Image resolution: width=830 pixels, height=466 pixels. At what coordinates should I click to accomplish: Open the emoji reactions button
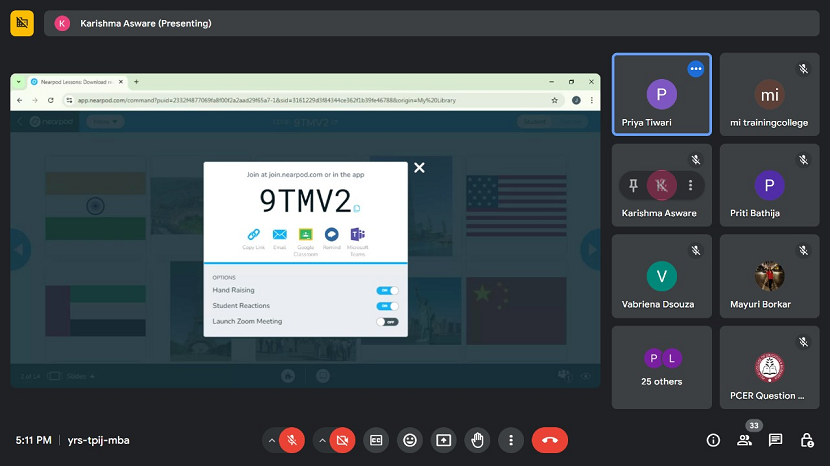410,440
